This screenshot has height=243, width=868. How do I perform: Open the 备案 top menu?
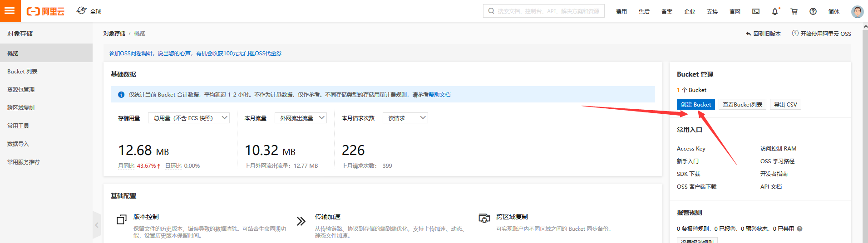click(x=667, y=12)
